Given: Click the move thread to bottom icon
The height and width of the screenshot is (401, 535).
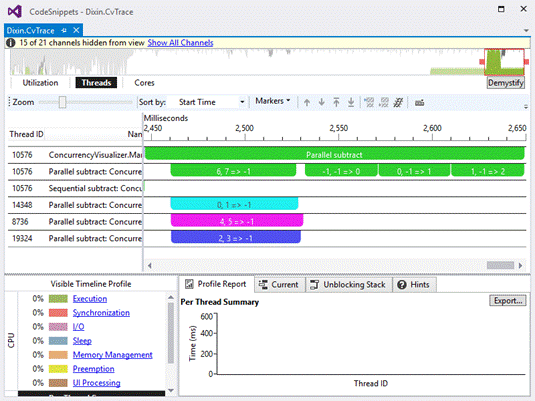Looking at the screenshot, I should (351, 102).
